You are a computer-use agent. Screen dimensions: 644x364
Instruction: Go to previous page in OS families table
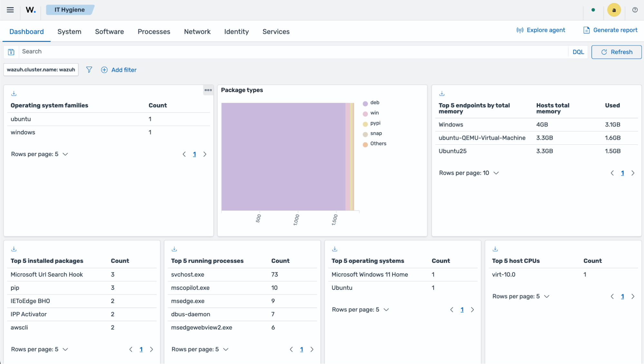click(184, 154)
